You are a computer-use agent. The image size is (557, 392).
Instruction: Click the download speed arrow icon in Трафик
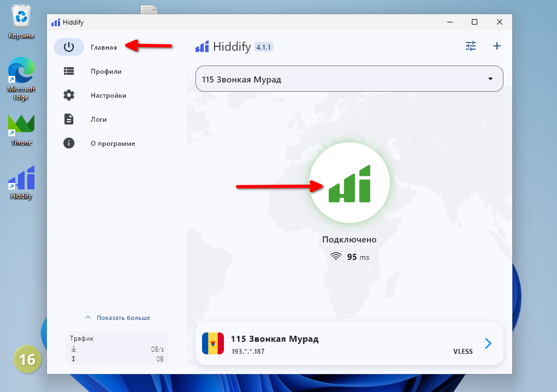point(74,349)
